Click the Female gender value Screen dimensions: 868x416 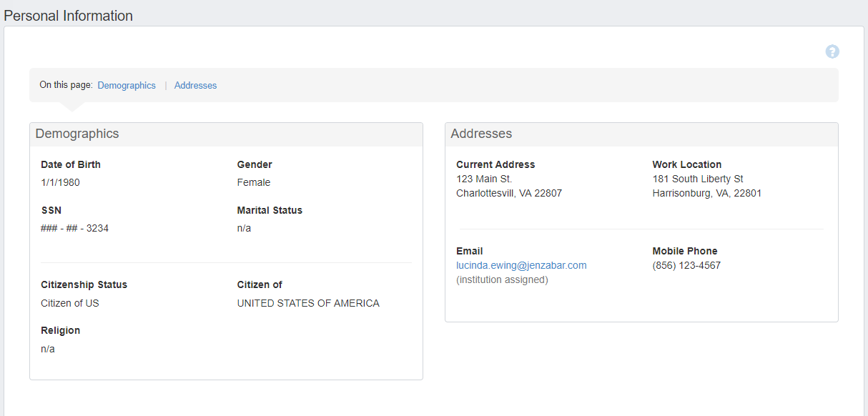(x=254, y=182)
